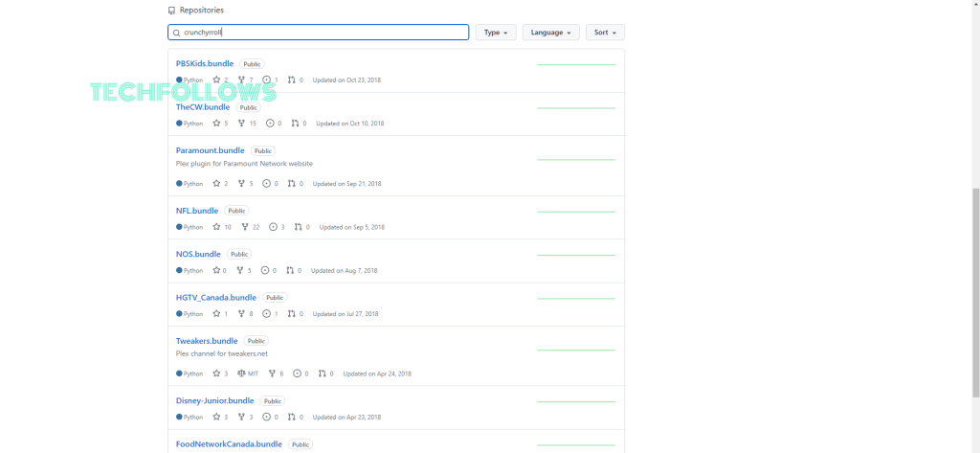Click the star icon for TheCW.bundle
This screenshot has width=980, height=453.
click(217, 124)
